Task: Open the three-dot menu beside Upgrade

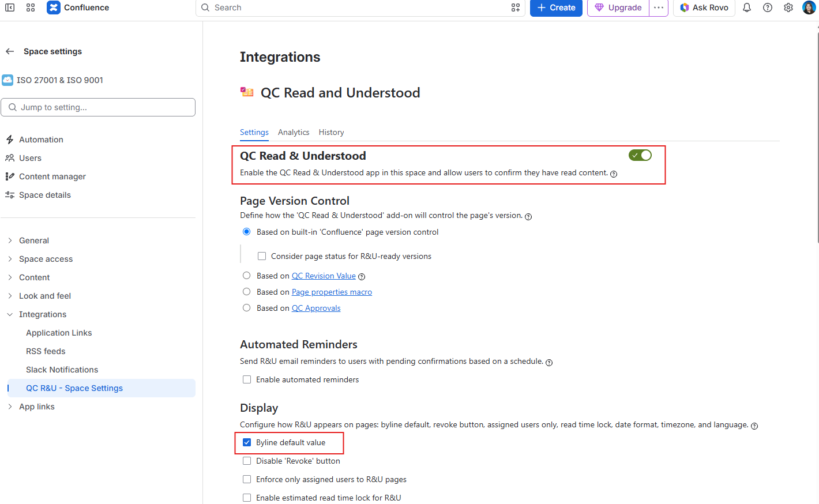Action: (x=659, y=7)
